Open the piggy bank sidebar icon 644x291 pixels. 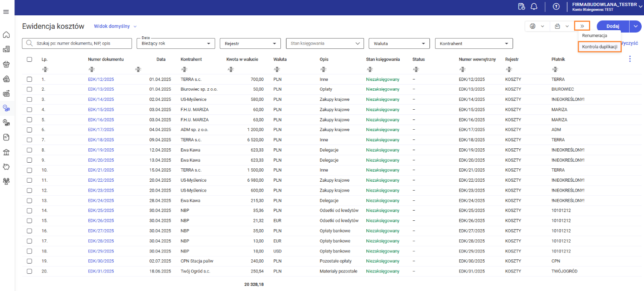click(x=7, y=166)
